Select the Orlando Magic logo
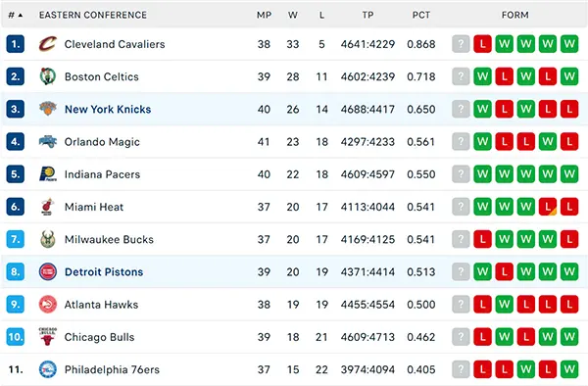Image resolution: width=588 pixels, height=386 pixels. 48,142
